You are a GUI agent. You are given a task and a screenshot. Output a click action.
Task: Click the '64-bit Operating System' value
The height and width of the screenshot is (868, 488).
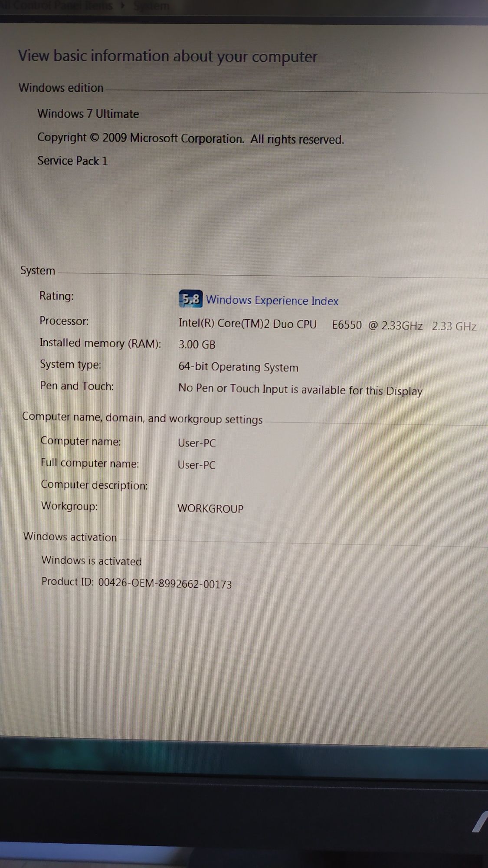pyautogui.click(x=238, y=367)
